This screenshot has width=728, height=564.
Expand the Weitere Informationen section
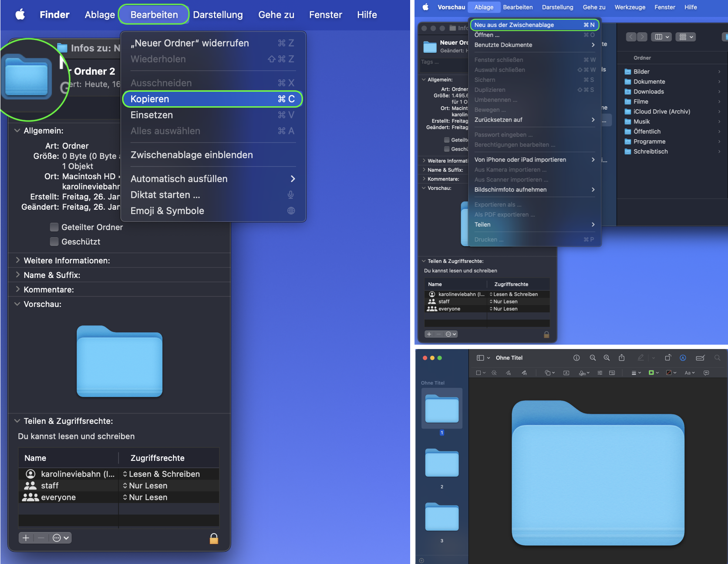tap(18, 260)
